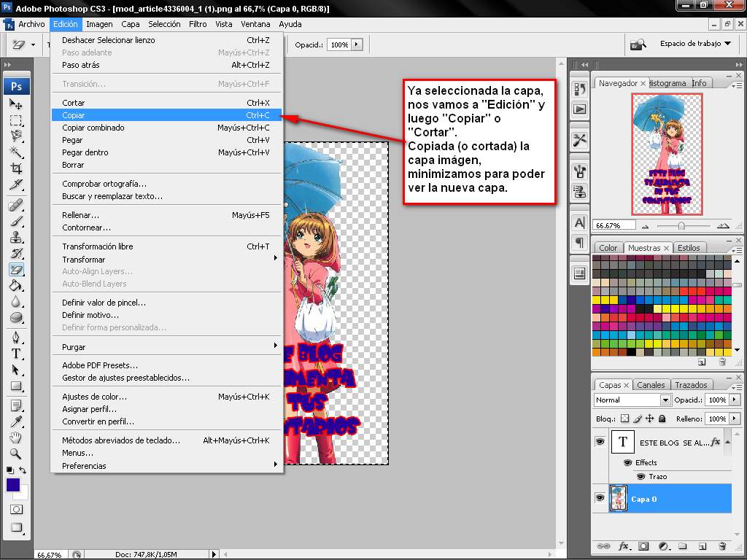Click the Change Screen Mode button
747x560 pixels.
[x=16, y=527]
